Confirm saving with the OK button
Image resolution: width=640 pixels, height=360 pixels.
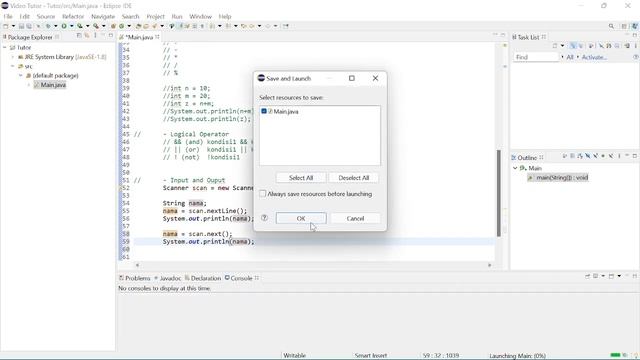tap(301, 218)
